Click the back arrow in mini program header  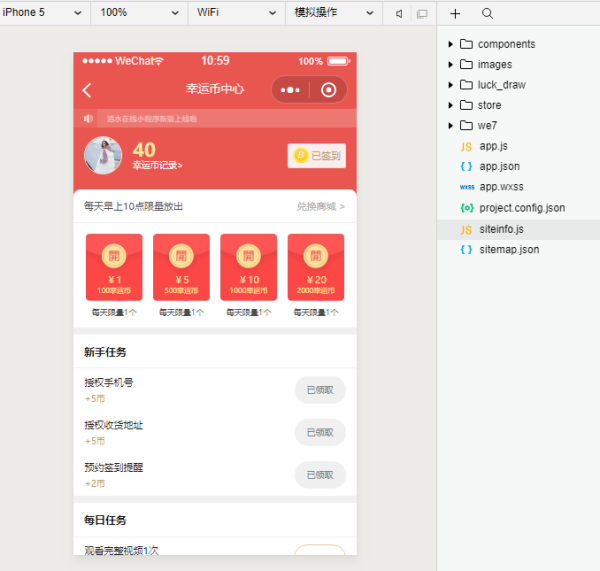(x=87, y=90)
